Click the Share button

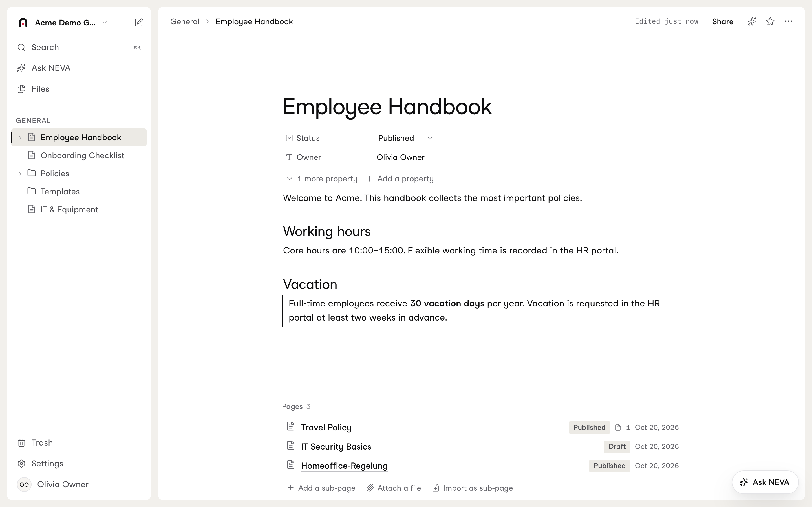[723, 21]
